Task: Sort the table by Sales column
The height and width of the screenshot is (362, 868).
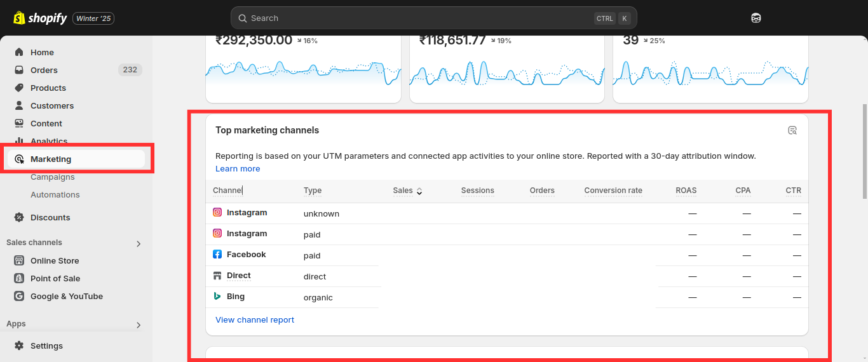Action: (x=407, y=191)
